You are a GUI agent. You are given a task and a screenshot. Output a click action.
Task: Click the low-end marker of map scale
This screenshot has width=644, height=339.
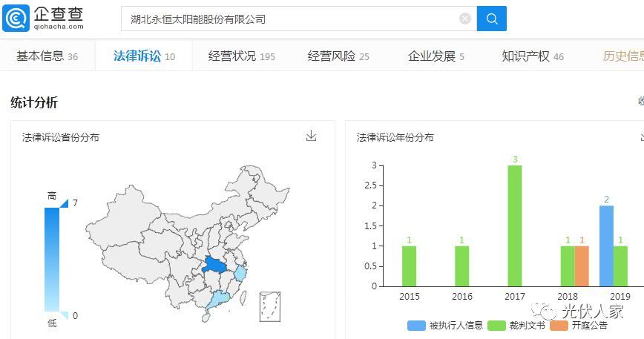[64, 315]
